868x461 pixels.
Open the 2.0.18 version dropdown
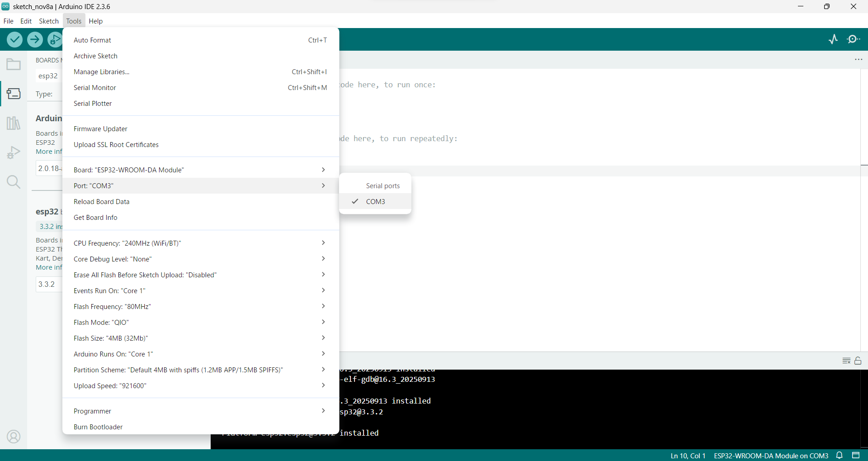(x=49, y=169)
